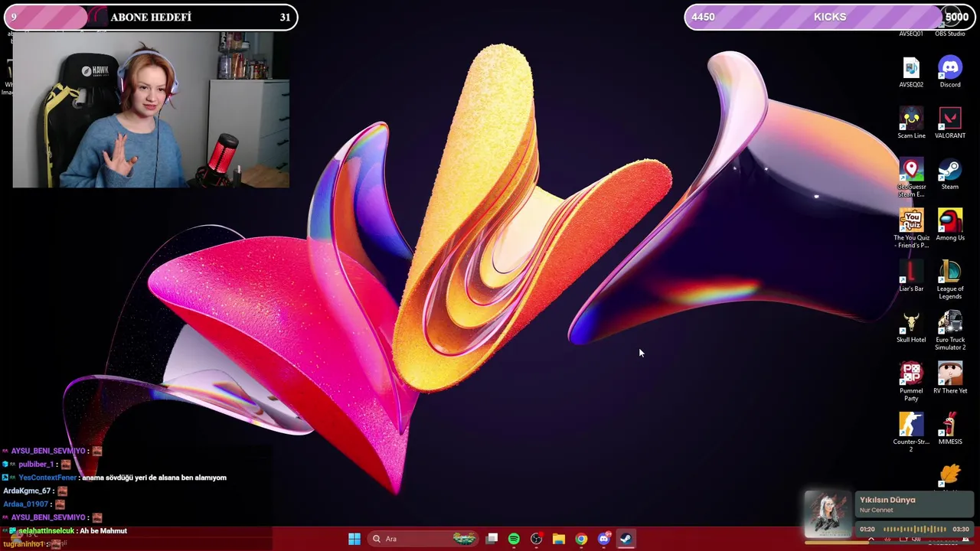Click the ABONE HEDEFİ goal bar

point(149,17)
